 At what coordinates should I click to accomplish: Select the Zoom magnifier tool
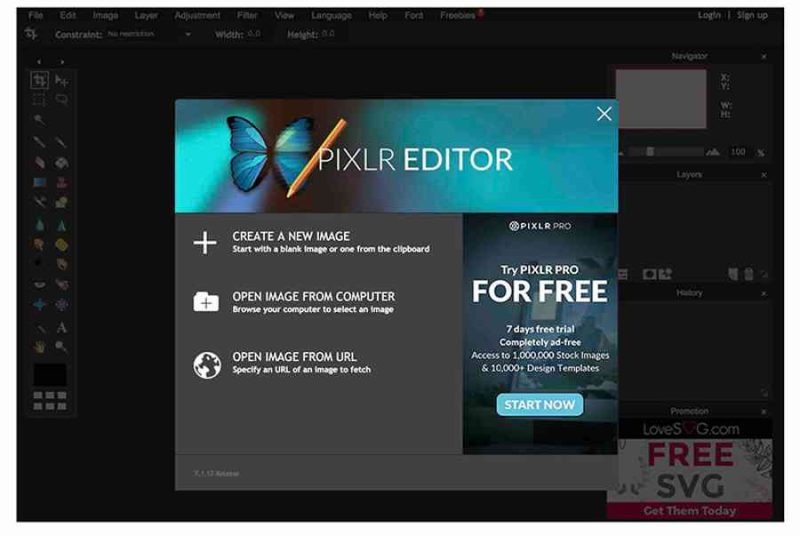click(x=61, y=347)
